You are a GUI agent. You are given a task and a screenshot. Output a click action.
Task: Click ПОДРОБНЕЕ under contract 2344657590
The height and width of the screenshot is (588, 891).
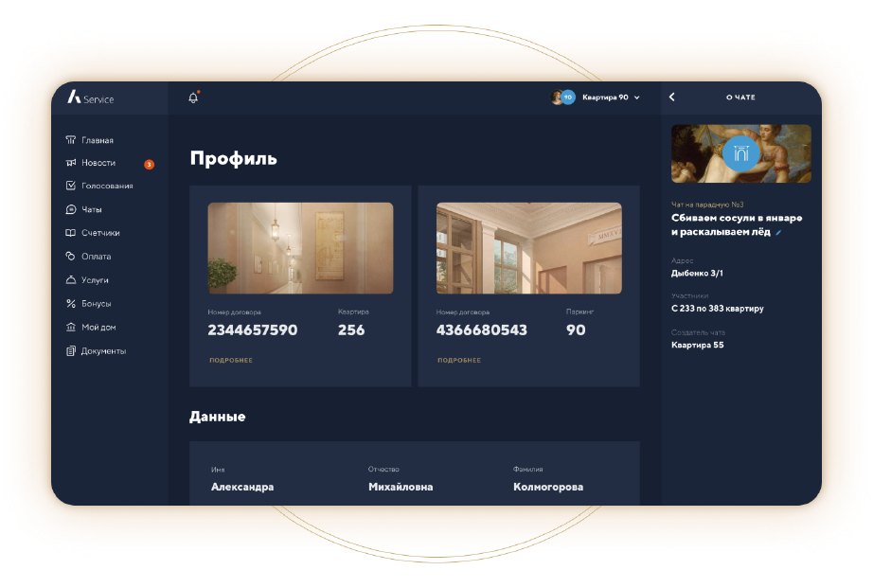pos(231,360)
